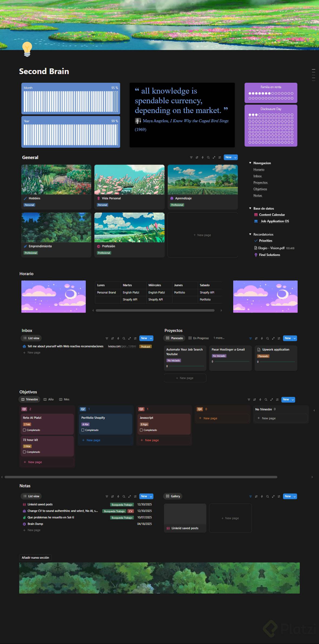Click New button in Notas gallery

coord(288,496)
